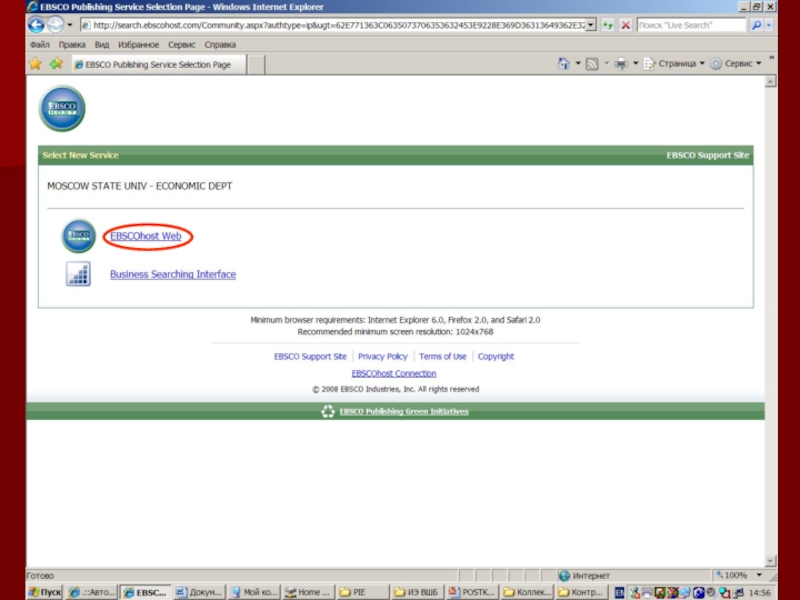Open the Коллек... folder taskbar item
This screenshot has width=800, height=600.
coord(527,592)
